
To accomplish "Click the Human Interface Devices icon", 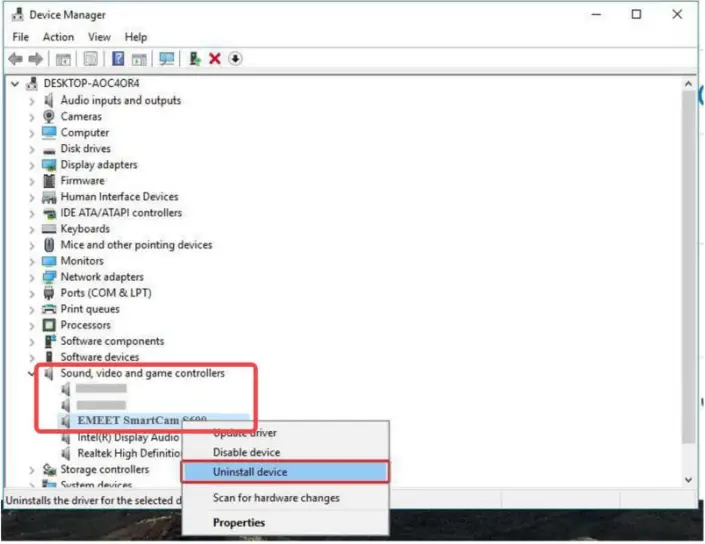I will click(x=49, y=196).
